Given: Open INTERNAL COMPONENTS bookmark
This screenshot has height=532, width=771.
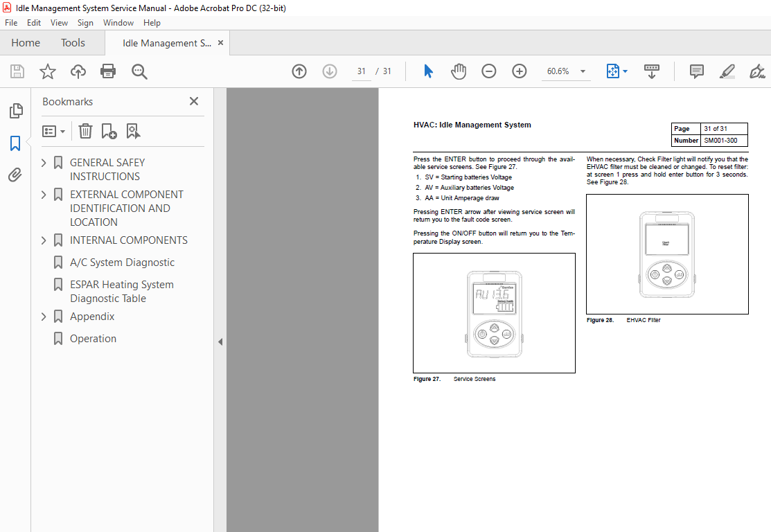Looking at the screenshot, I should (128, 240).
